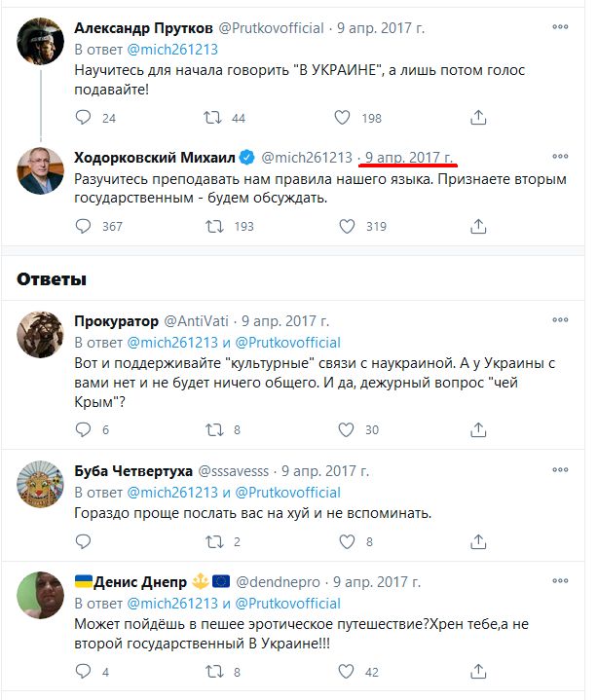Open Денис Днепр's avatar
The width and height of the screenshot is (597, 700).
42,596
